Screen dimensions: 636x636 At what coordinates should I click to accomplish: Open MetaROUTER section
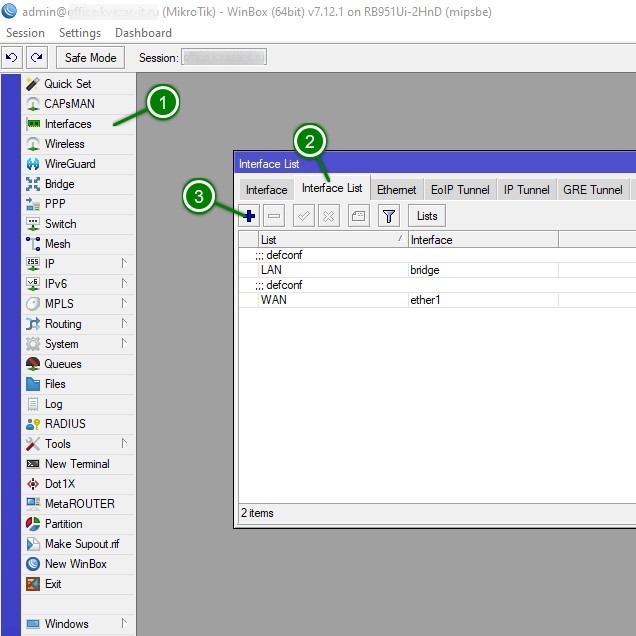pyautogui.click(x=79, y=504)
